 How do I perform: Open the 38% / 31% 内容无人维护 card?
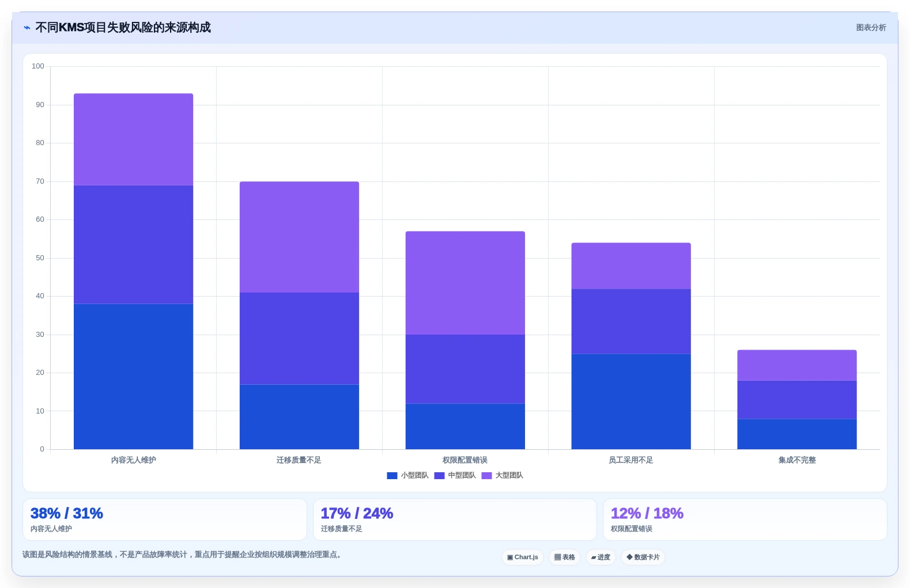tap(165, 519)
